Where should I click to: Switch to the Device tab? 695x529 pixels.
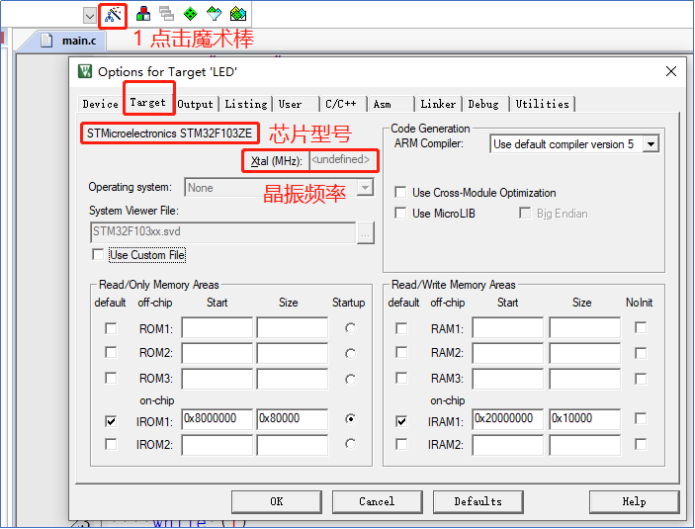coord(100,104)
